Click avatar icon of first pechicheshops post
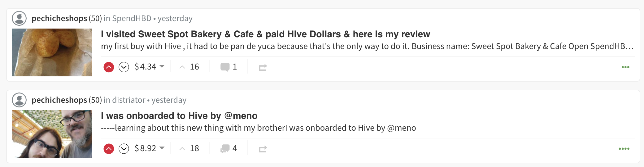The image size is (644, 167). (x=19, y=18)
